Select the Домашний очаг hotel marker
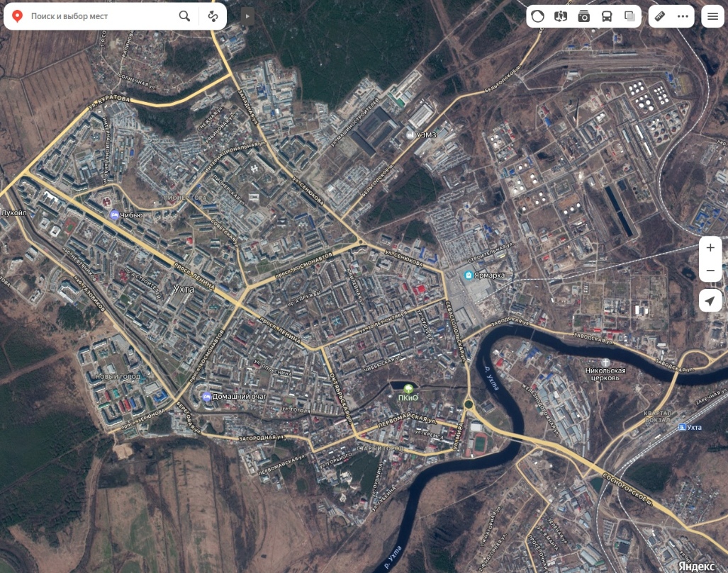 (206, 397)
